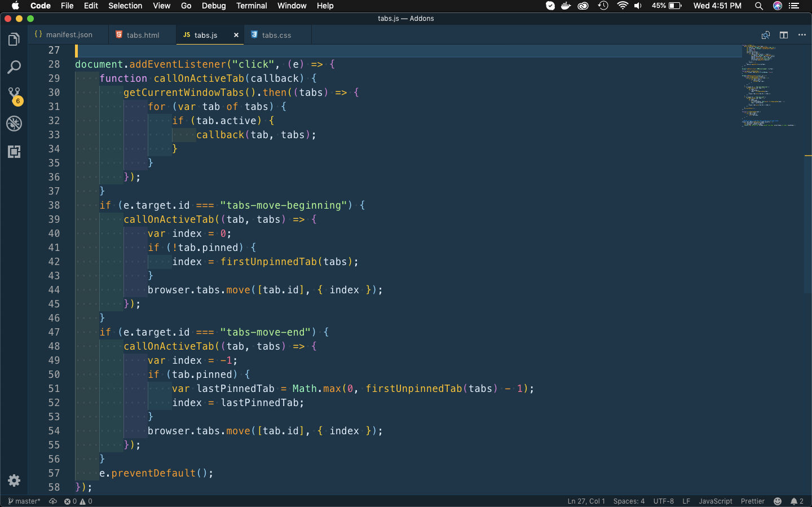Switch to the manifest.json tab
812x507 pixels.
coord(68,35)
